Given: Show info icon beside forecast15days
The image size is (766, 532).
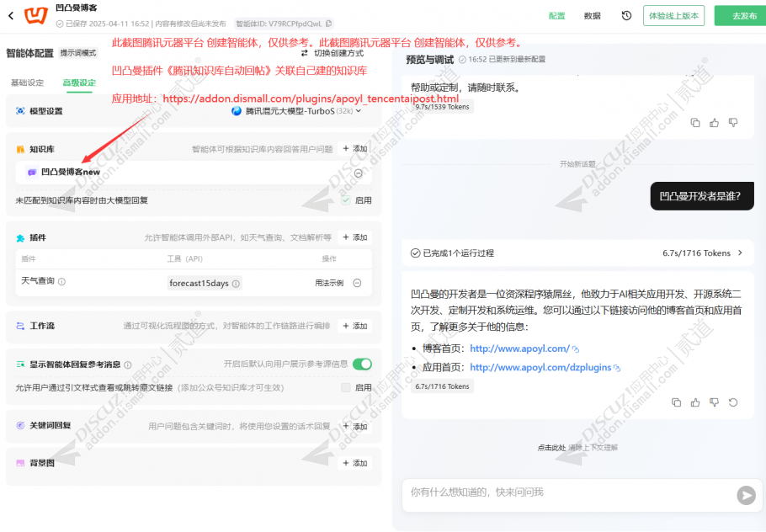Looking at the screenshot, I should tap(236, 284).
